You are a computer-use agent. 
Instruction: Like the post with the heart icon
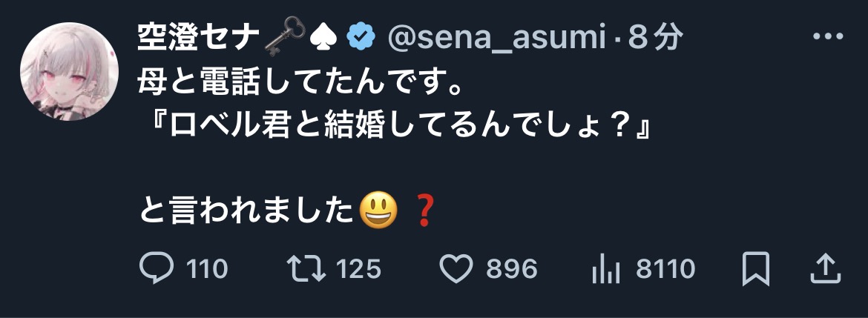[x=457, y=268]
